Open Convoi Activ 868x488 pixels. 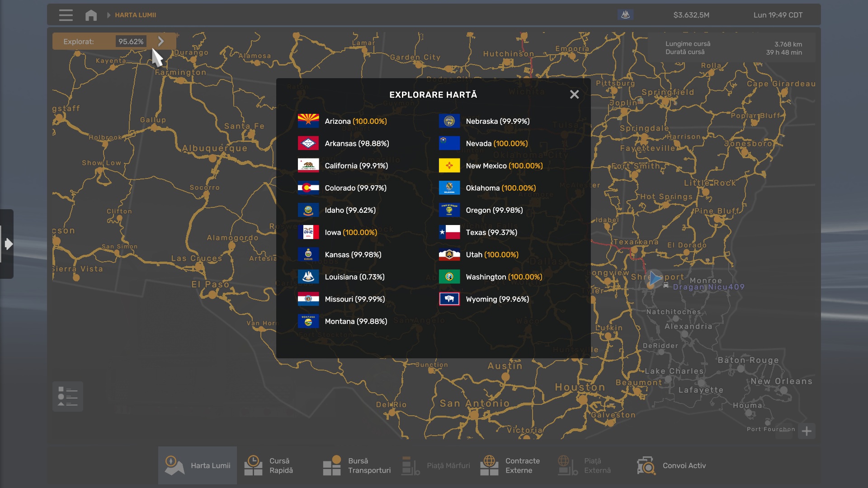point(671,465)
